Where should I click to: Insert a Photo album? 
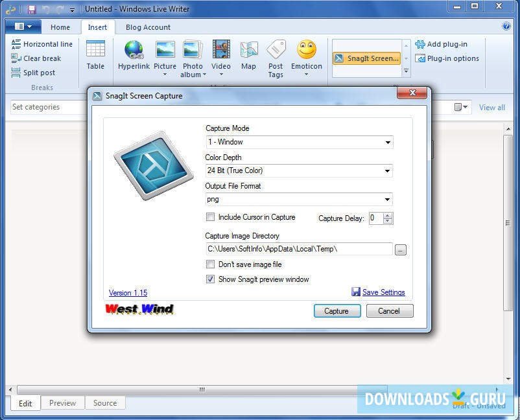(x=193, y=56)
